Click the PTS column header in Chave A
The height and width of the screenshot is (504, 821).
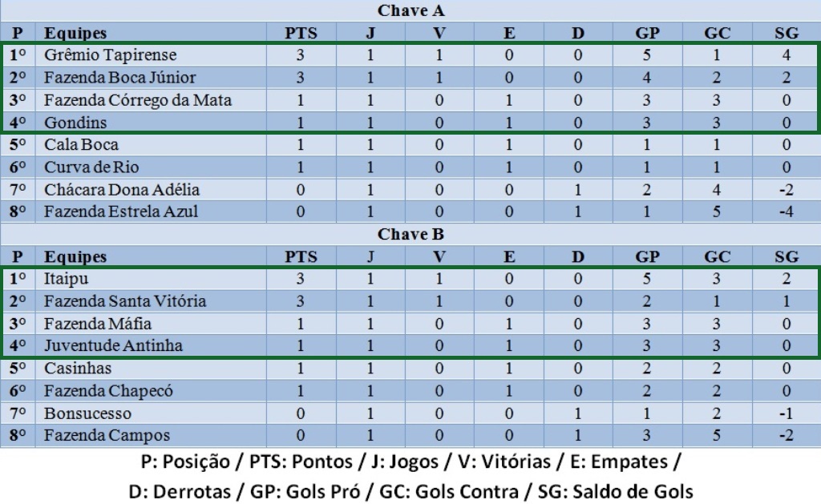pos(301,34)
